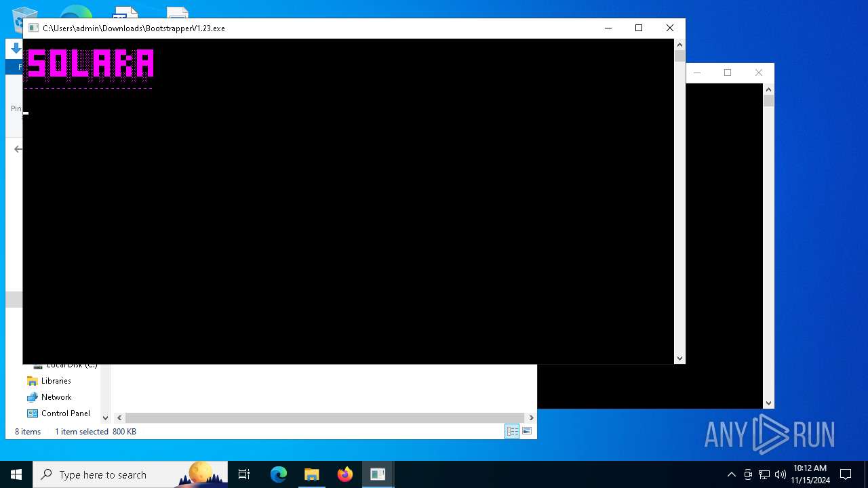Launch Firefox from the taskbar
The width and height of the screenshot is (868, 488).
click(x=345, y=474)
